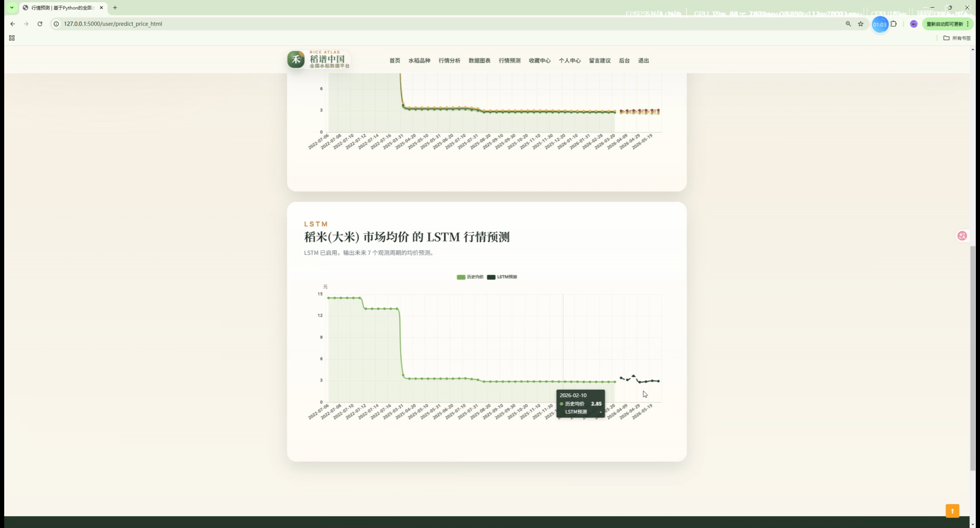The image size is (980, 528).
Task: Open the browser extensions puzzle icon
Action: (893, 24)
